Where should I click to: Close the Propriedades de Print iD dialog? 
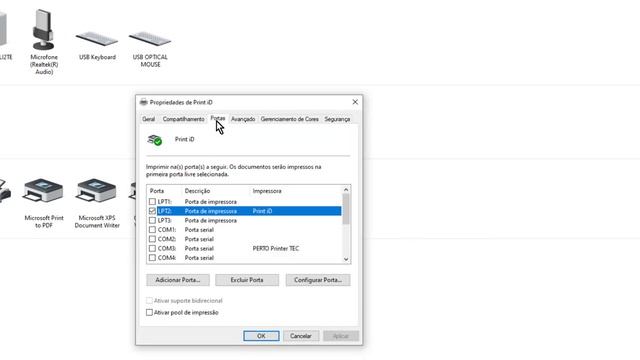(355, 102)
